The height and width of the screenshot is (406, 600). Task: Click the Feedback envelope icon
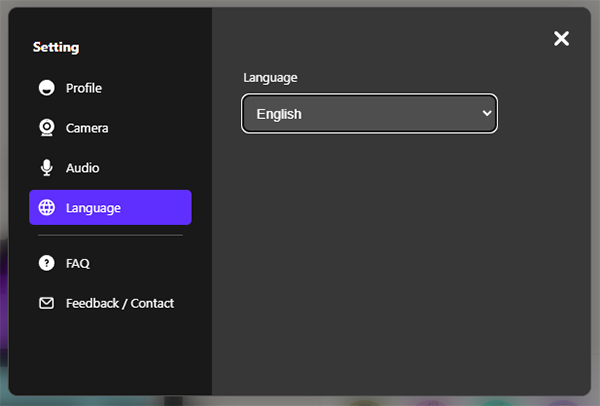[47, 303]
